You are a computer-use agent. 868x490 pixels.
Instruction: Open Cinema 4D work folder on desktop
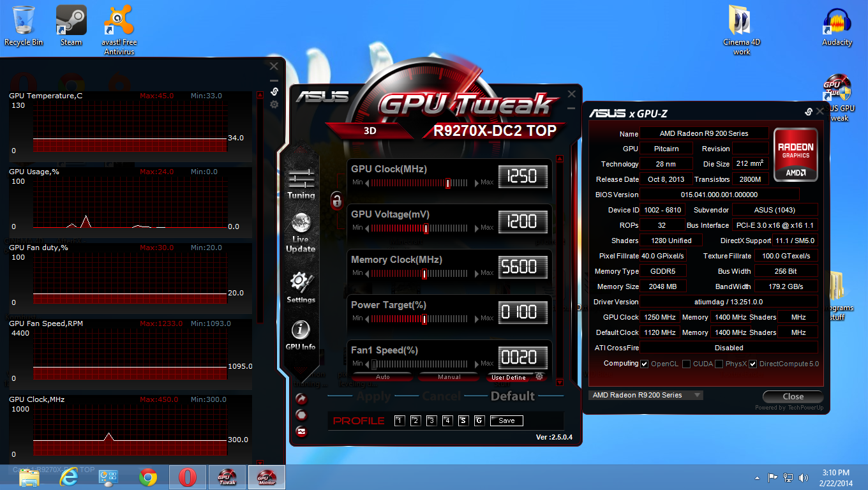coord(741,30)
